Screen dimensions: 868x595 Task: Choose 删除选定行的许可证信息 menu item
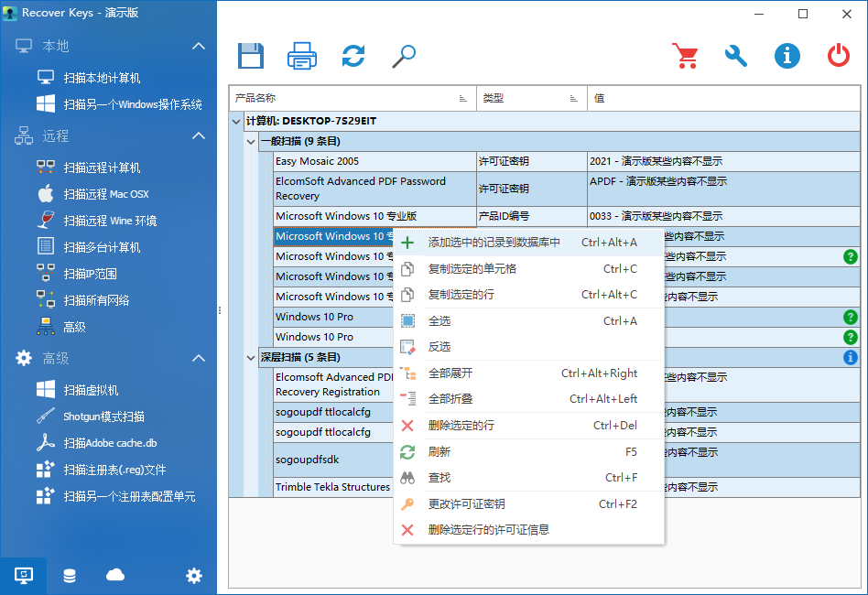click(528, 530)
